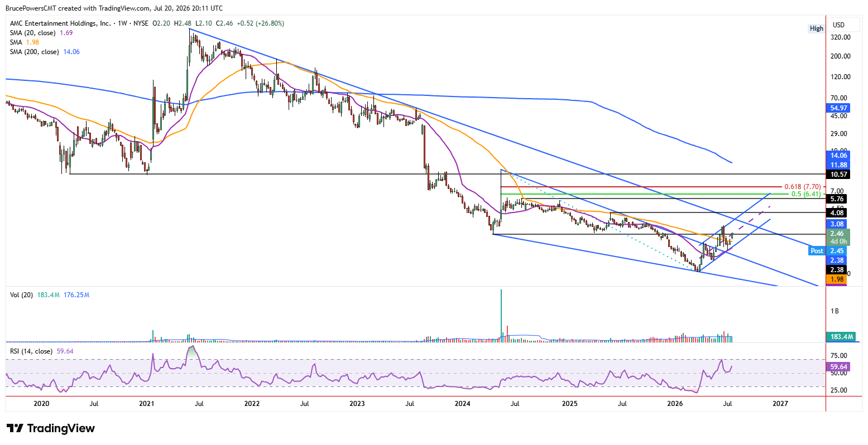
Task: Click the 75.00 RSI scale value
Action: click(x=838, y=356)
